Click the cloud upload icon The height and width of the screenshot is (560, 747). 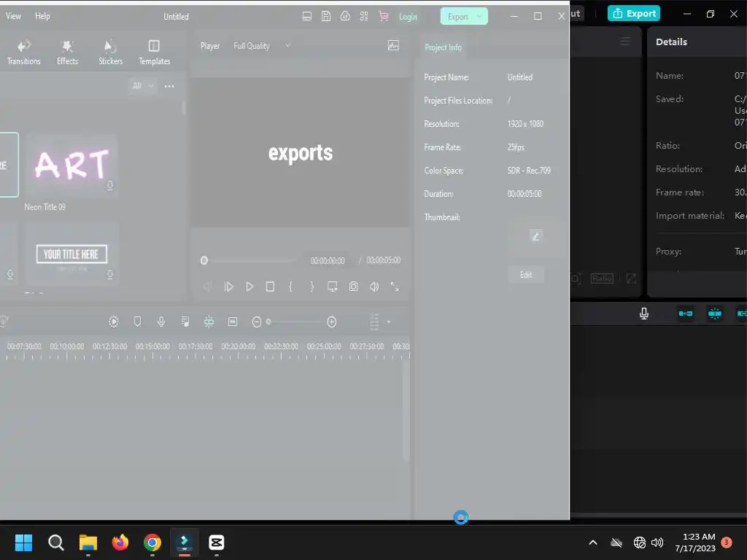pos(345,16)
